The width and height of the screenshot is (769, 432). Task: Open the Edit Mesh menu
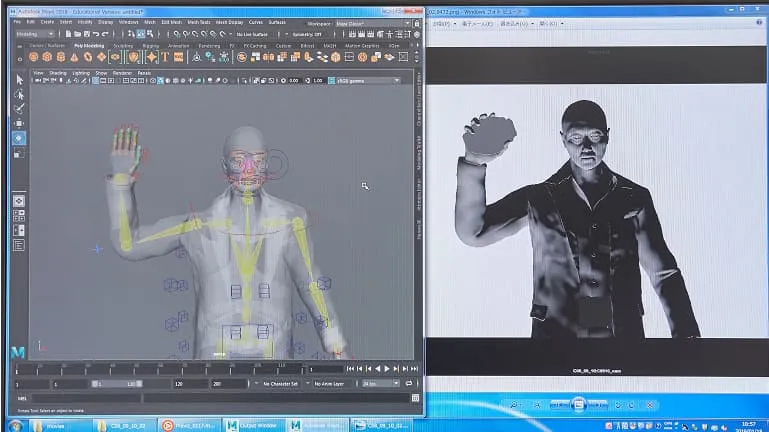click(x=171, y=22)
